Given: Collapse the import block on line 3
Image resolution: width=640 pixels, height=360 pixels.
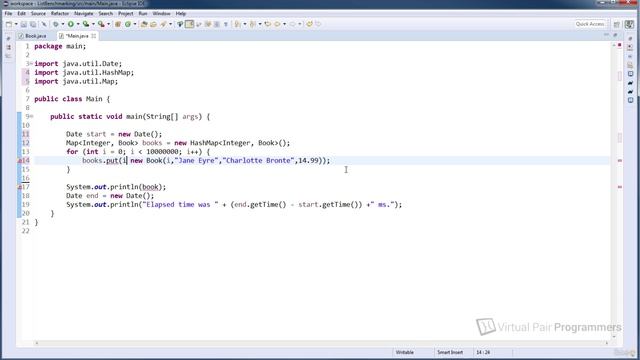Looking at the screenshot, I should 31,64.
